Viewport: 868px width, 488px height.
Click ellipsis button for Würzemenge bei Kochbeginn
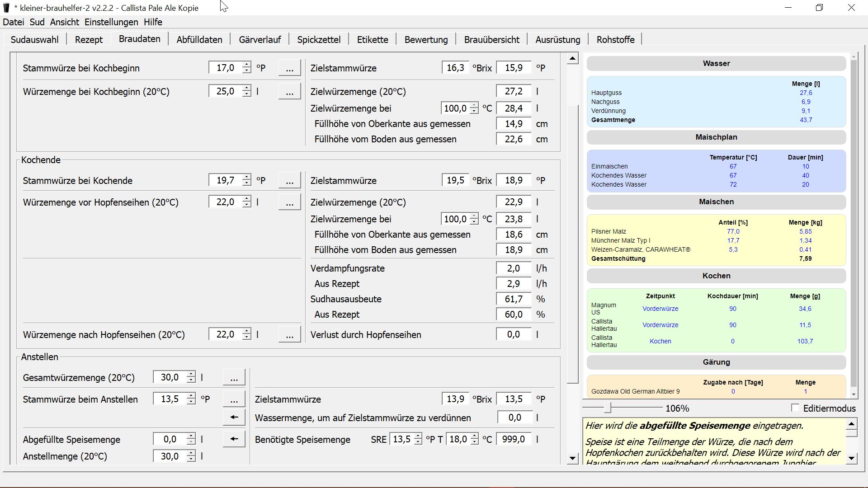point(289,92)
